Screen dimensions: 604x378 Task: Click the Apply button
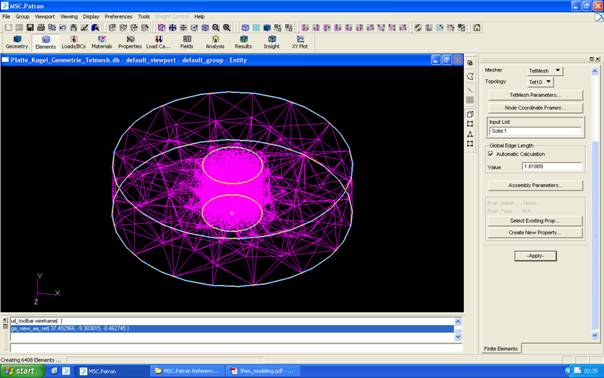pyautogui.click(x=535, y=256)
